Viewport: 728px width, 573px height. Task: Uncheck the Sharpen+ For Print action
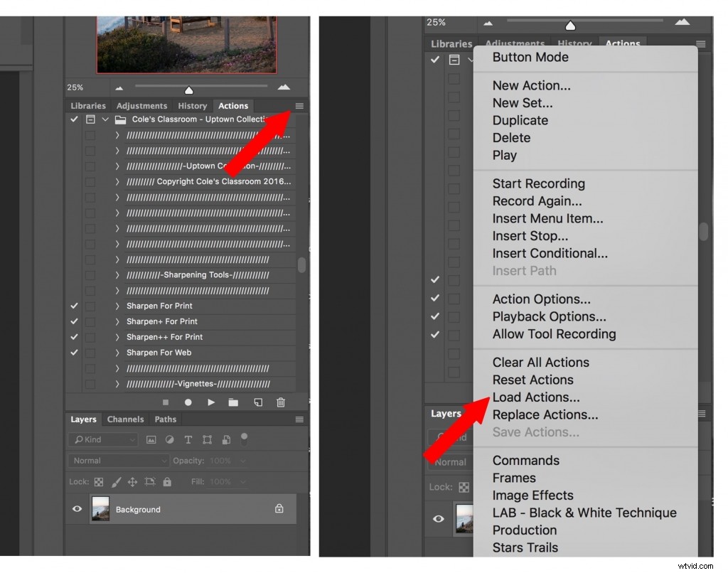point(74,321)
